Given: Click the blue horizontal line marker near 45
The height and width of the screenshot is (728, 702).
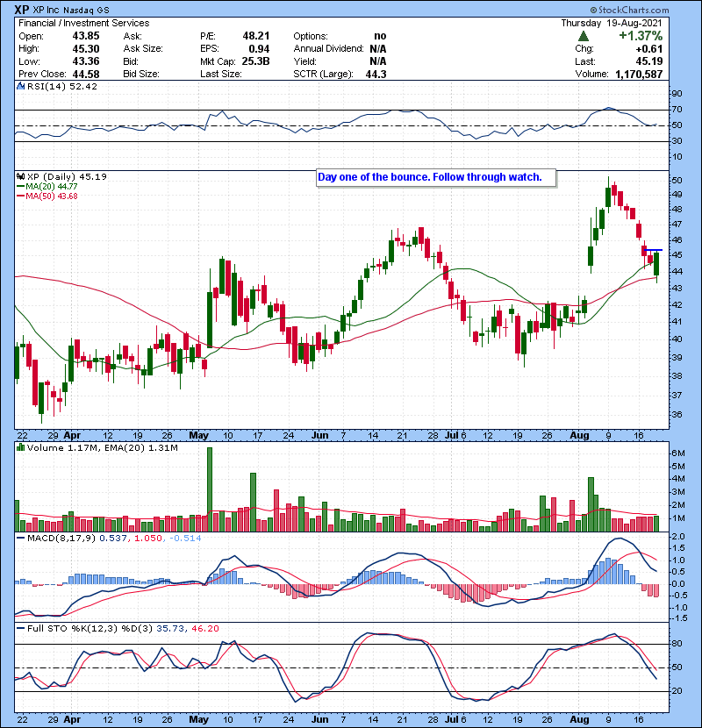Looking at the screenshot, I should 654,250.
